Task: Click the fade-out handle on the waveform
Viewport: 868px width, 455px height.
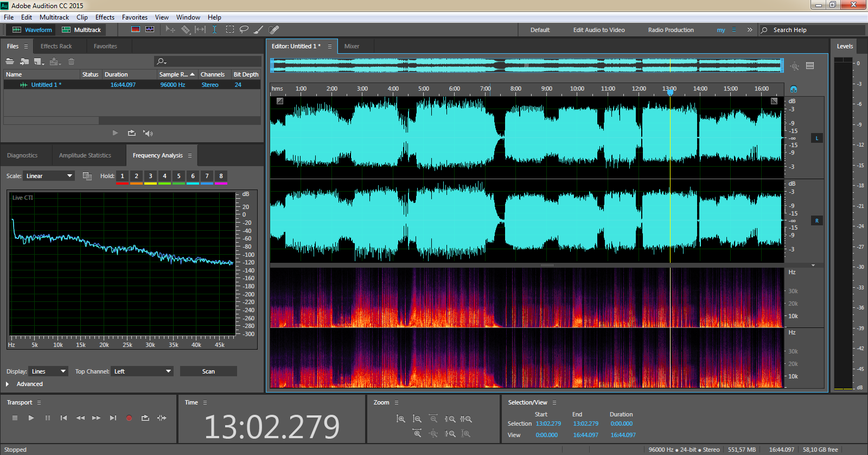Action: pyautogui.click(x=774, y=101)
